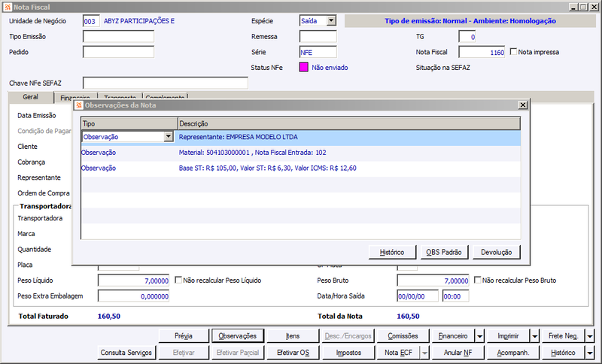The width and height of the screenshot is (602, 364).
Task: Close the Observações da Nota dialog
Action: pos(522,105)
